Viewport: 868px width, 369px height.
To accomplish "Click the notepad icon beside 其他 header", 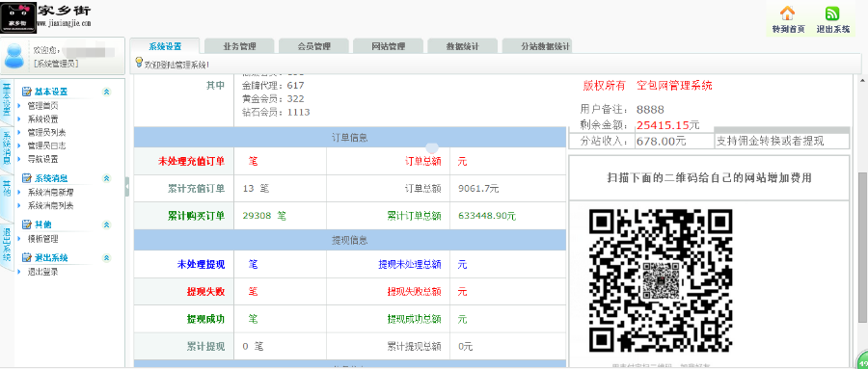I will pos(27,224).
